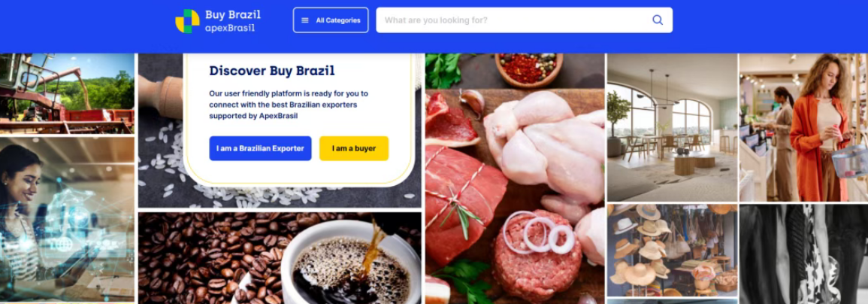Click the search magnifier icon
Viewport: 868px width, 304px height.
(x=657, y=20)
